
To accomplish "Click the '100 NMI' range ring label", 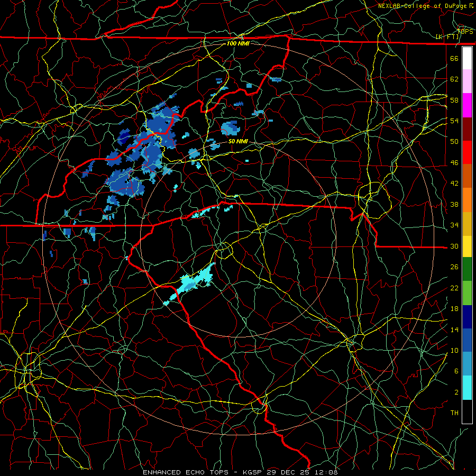I will pyautogui.click(x=238, y=43).
